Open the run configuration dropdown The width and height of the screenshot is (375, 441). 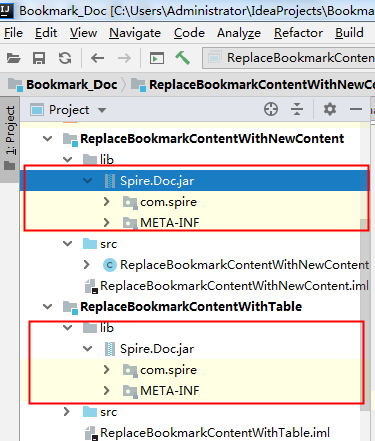click(289, 58)
